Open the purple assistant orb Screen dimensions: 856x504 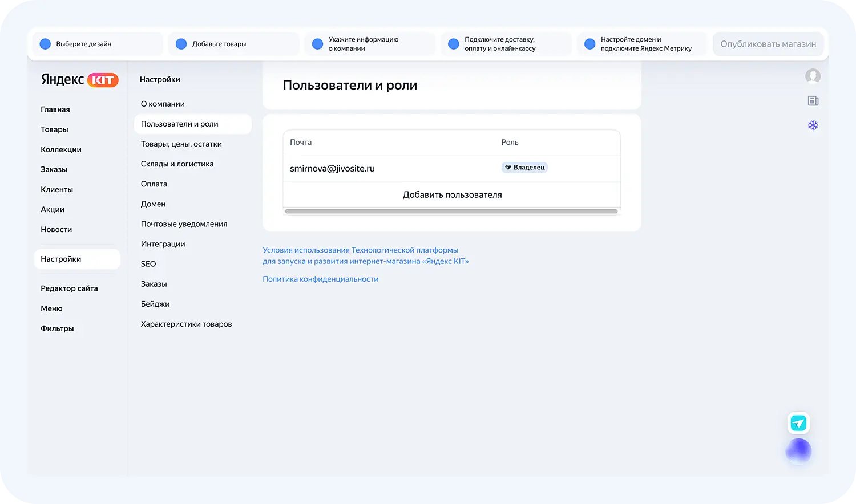click(x=798, y=451)
